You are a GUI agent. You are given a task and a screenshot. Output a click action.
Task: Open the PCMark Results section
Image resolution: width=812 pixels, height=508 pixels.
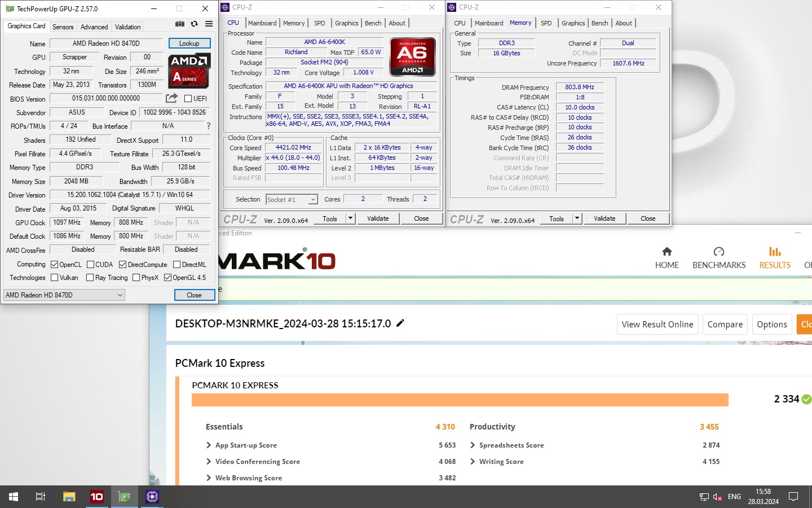tap(775, 258)
